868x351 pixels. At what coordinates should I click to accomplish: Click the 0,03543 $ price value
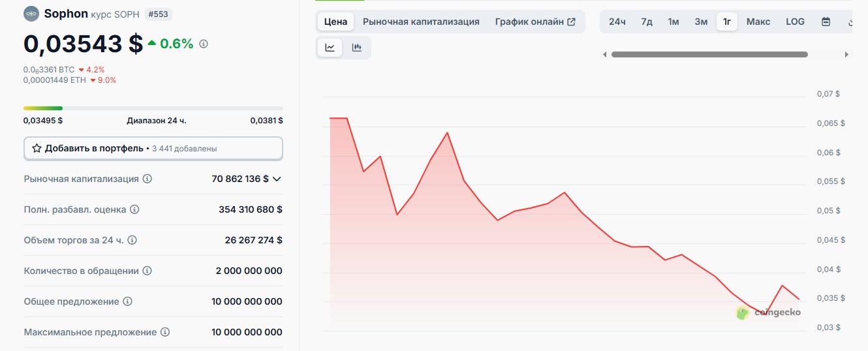[83, 44]
